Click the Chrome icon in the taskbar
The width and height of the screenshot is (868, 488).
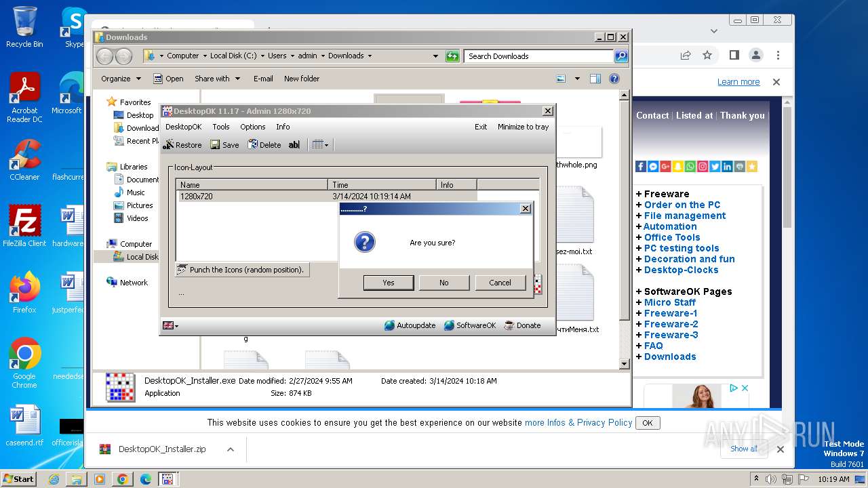click(122, 479)
